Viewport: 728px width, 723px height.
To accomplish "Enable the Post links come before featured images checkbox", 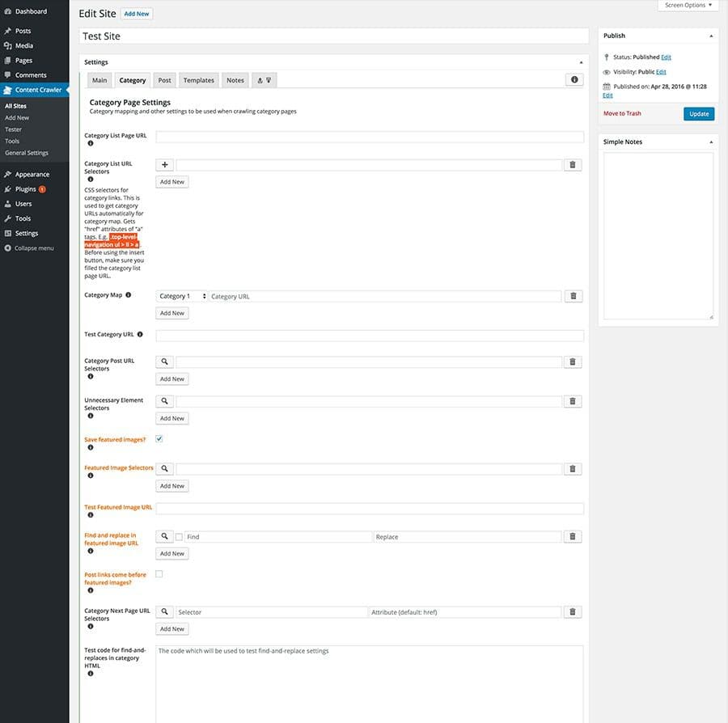I will tap(159, 574).
